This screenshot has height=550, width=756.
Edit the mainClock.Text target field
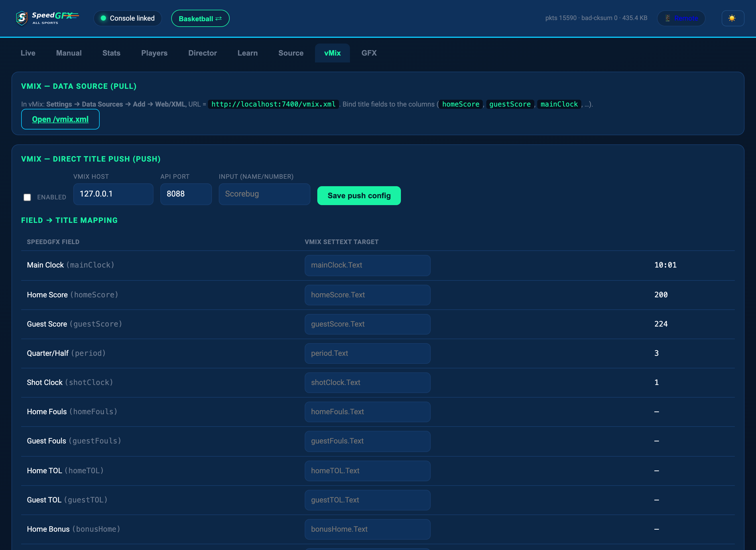click(x=367, y=265)
